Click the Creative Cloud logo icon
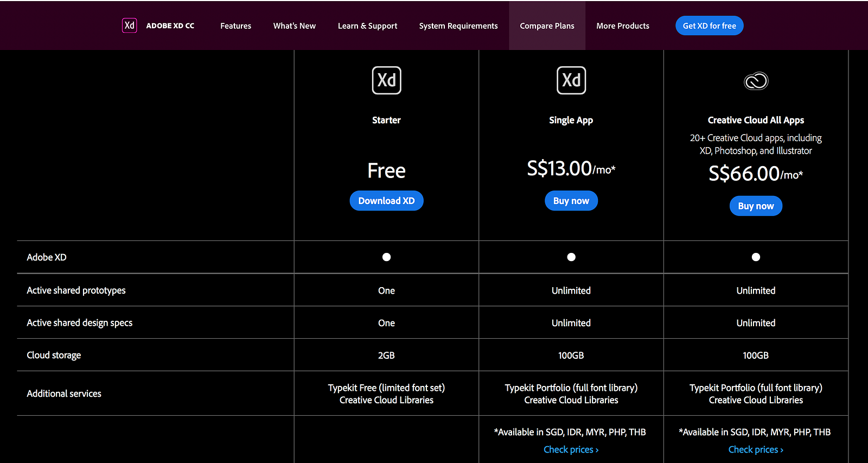The image size is (868, 463). click(756, 81)
